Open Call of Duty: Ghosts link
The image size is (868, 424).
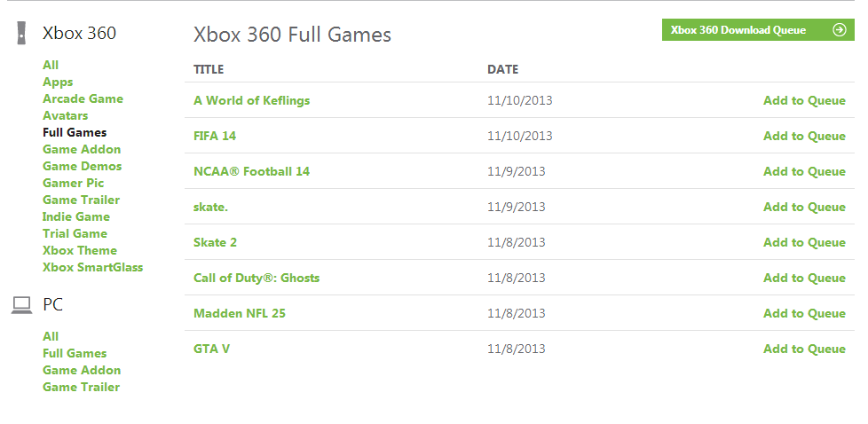[256, 278]
